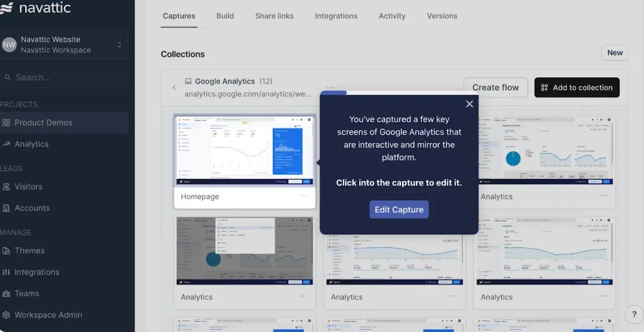Switch to the Captures tab

(179, 16)
